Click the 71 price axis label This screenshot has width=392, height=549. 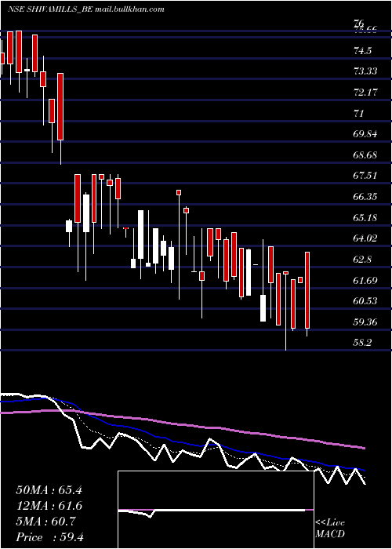click(359, 114)
